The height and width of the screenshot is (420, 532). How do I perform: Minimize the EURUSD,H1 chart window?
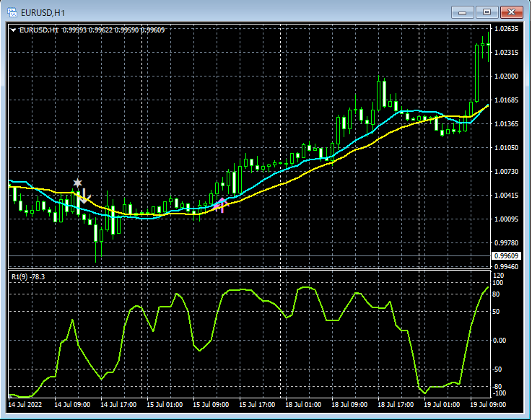tap(463, 12)
